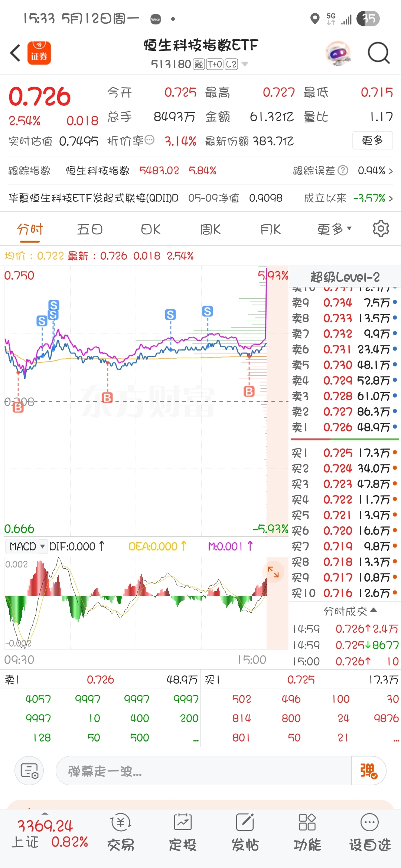Select the 卖9 0.734 order row

[345, 303]
